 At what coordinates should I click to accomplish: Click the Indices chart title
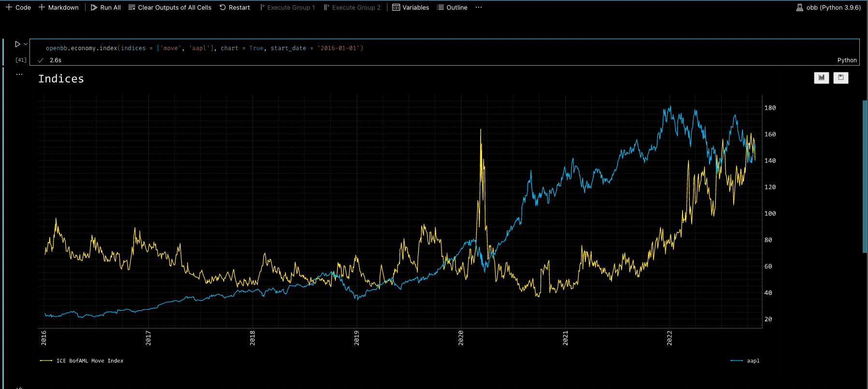pyautogui.click(x=61, y=79)
